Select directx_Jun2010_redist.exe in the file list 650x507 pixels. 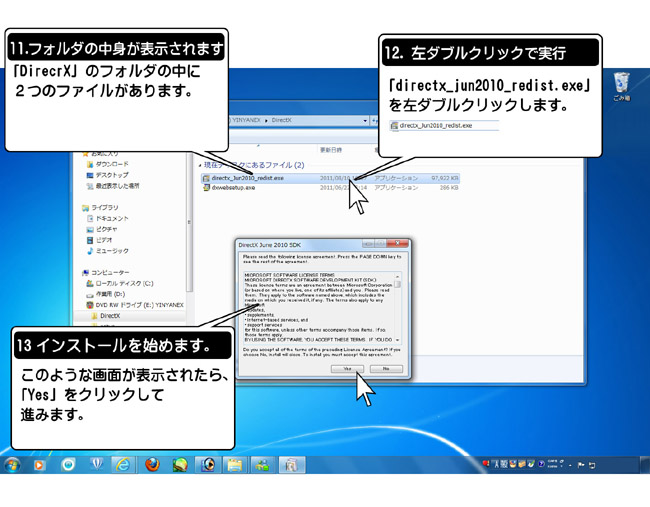(330, 178)
